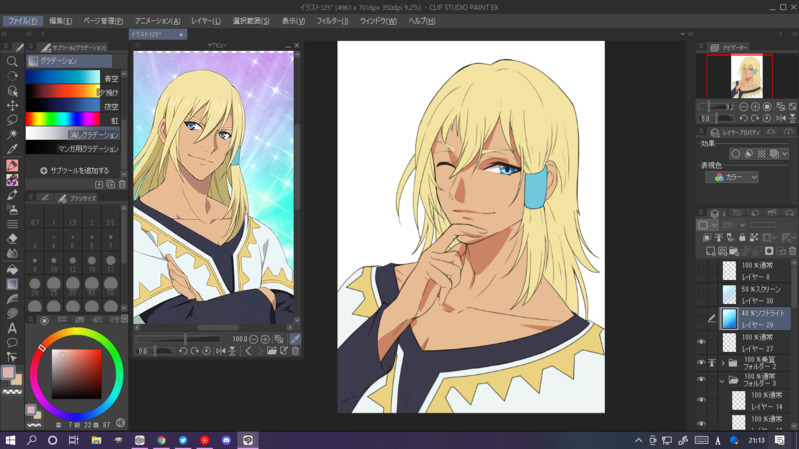Image resolution: width=799 pixels, height=449 pixels.
Task: Click サブツールを追加する button
Action: point(75,171)
